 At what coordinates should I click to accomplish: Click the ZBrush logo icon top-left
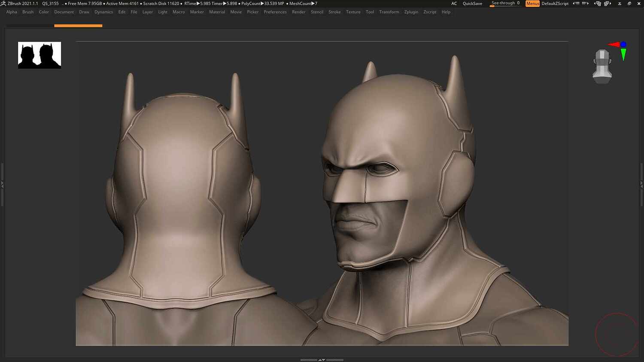tap(3, 3)
